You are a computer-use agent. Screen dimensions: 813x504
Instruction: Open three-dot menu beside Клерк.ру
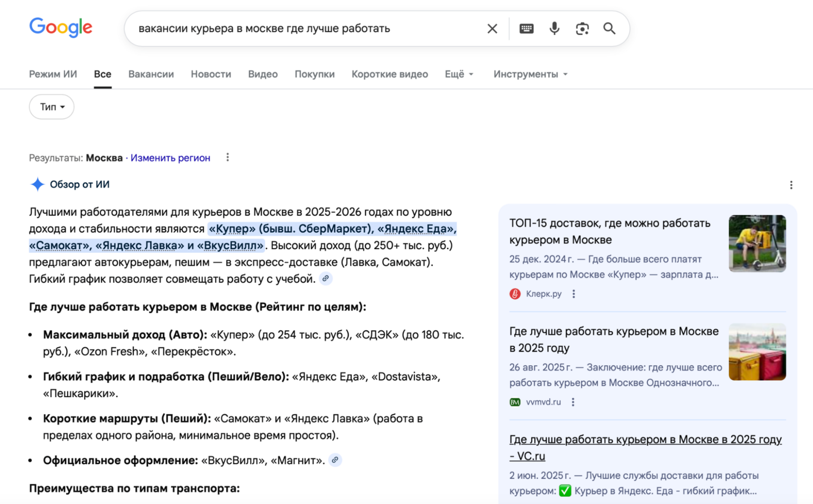(573, 294)
